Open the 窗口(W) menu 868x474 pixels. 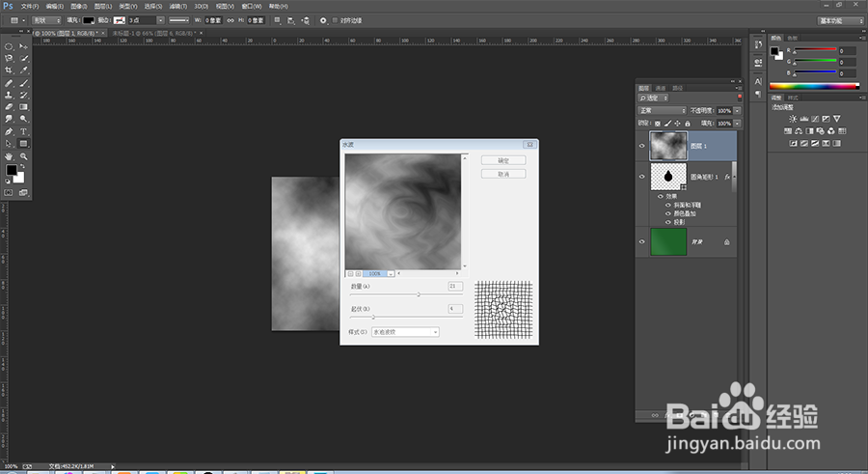[x=252, y=6]
